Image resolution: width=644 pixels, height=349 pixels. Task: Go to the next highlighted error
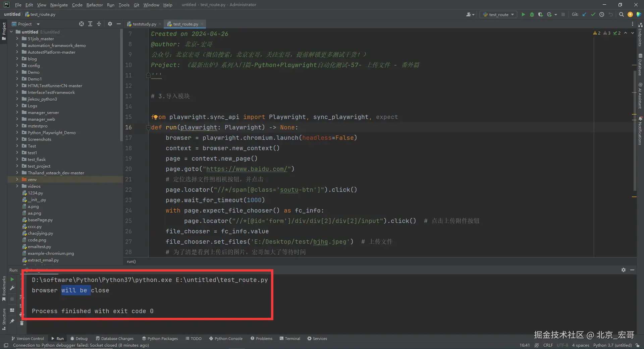(633, 33)
